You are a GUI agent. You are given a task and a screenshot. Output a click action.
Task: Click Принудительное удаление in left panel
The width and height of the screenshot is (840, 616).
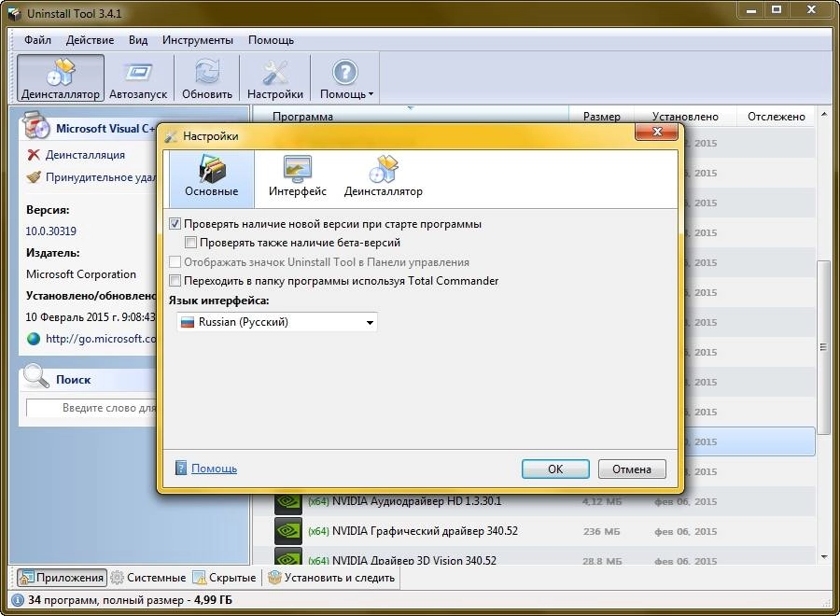point(101,177)
